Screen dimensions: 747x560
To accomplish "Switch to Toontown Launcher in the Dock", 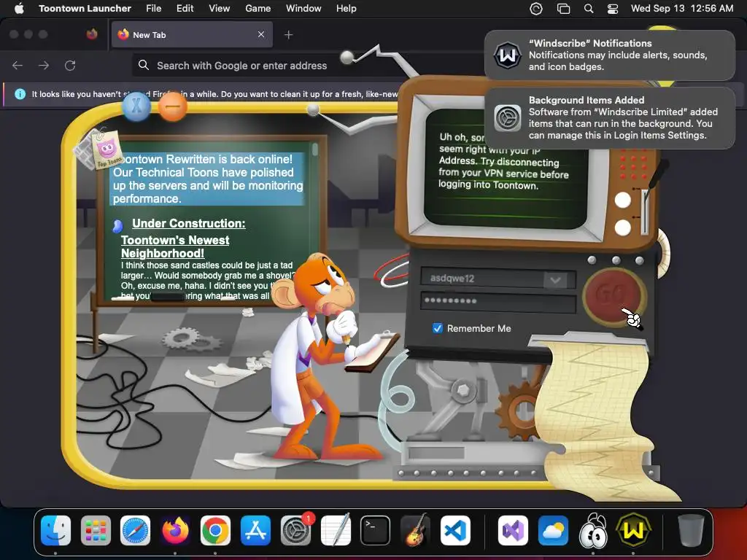I will click(593, 530).
